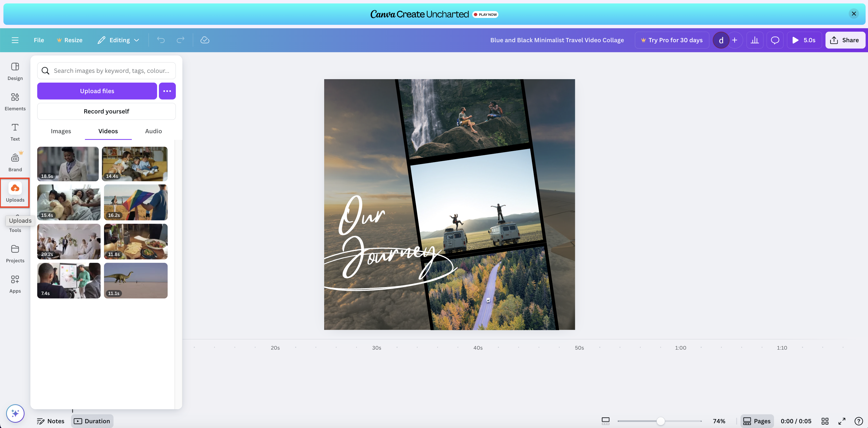
Task: Switch to the Images tab
Action: tap(61, 131)
